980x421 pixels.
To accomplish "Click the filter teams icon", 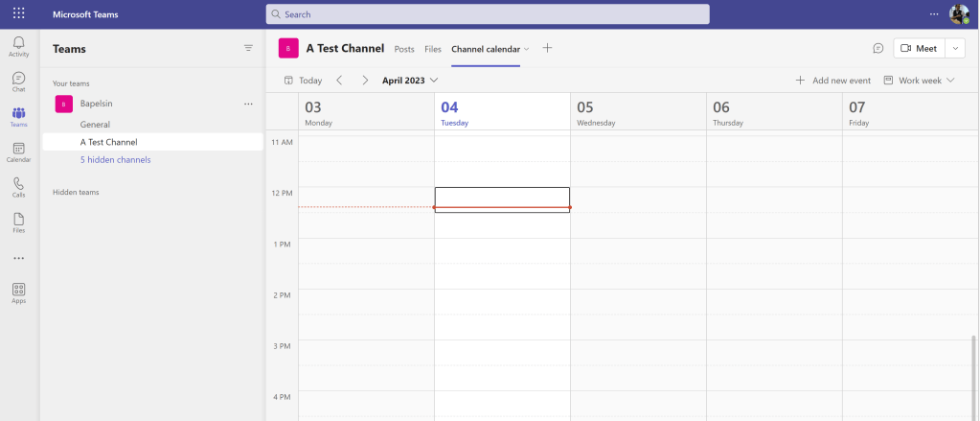I will pos(248,48).
